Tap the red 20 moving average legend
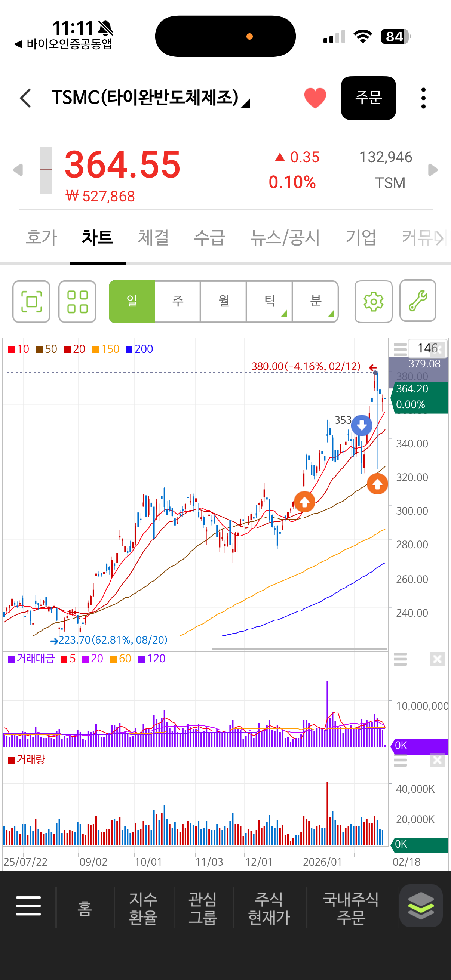 [x=74, y=349]
